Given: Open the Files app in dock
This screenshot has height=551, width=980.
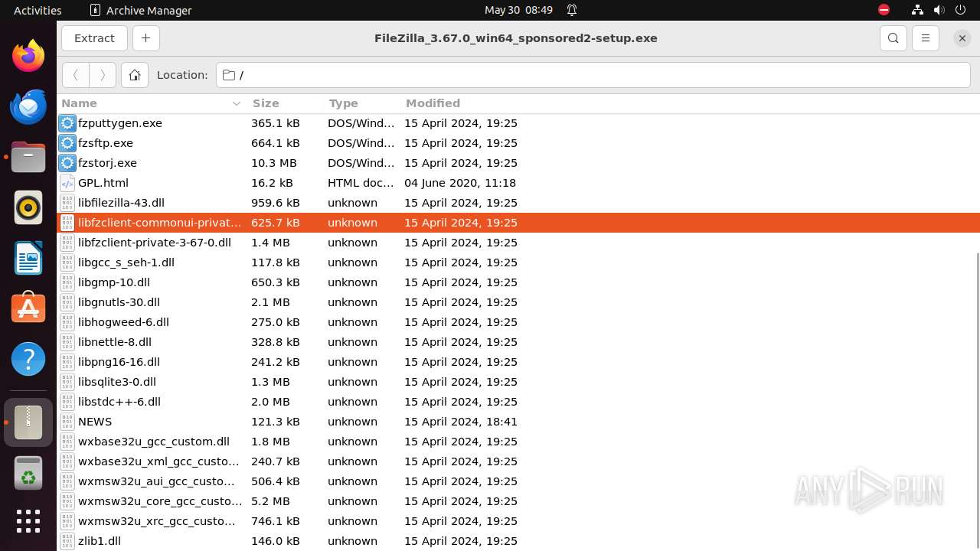Looking at the screenshot, I should 28,157.
